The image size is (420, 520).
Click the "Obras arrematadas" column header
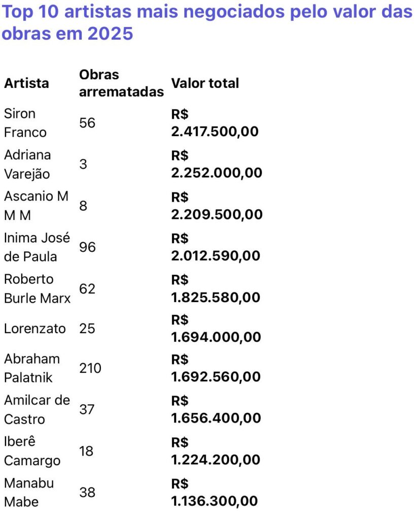pyautogui.click(x=121, y=83)
